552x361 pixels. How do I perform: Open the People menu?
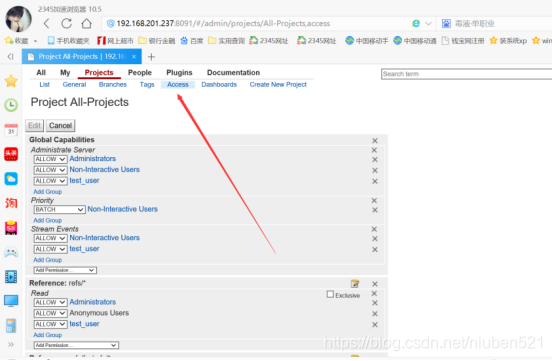click(140, 73)
